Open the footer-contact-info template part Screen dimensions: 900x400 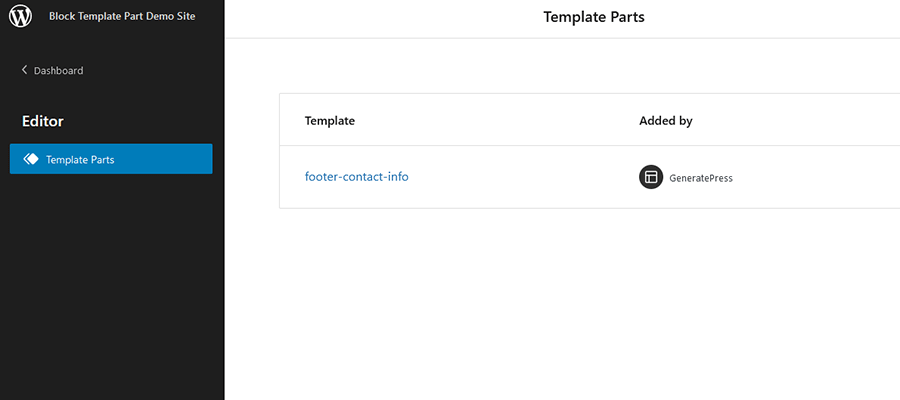point(356,177)
